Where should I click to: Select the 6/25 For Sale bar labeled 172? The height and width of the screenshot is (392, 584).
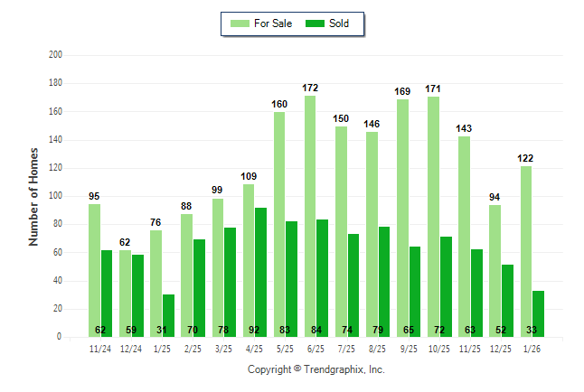pos(310,217)
